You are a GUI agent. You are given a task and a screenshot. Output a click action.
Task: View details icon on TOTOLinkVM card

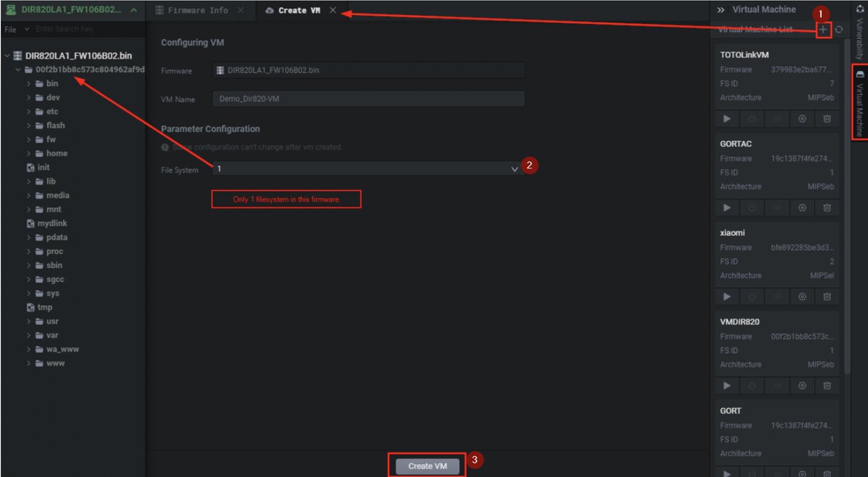point(802,119)
